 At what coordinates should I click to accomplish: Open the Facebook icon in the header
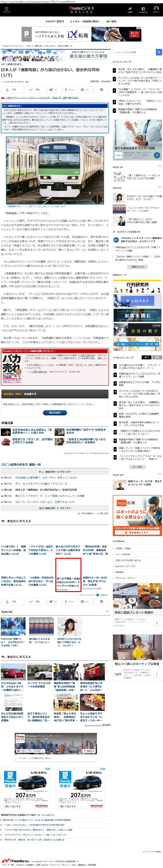tap(143, 10)
